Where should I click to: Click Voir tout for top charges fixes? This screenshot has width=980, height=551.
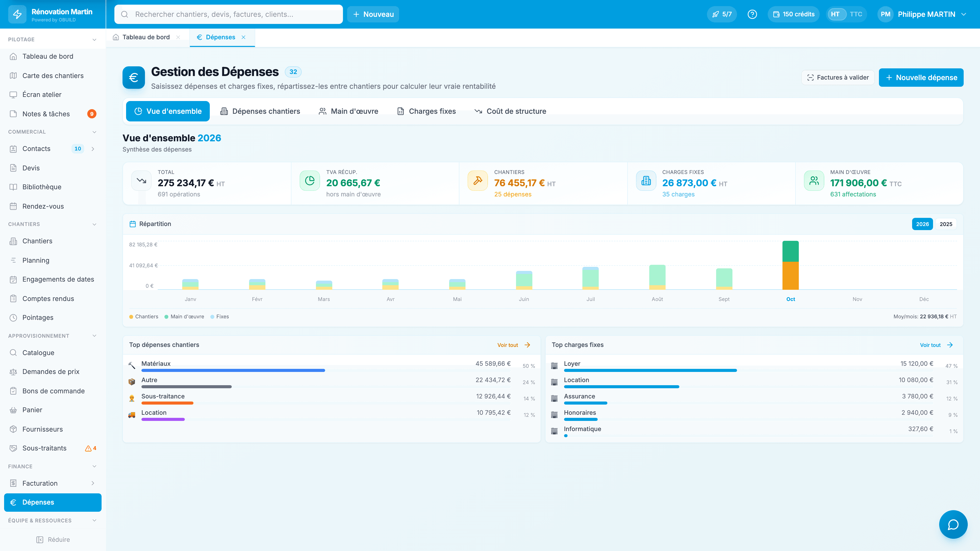(936, 345)
